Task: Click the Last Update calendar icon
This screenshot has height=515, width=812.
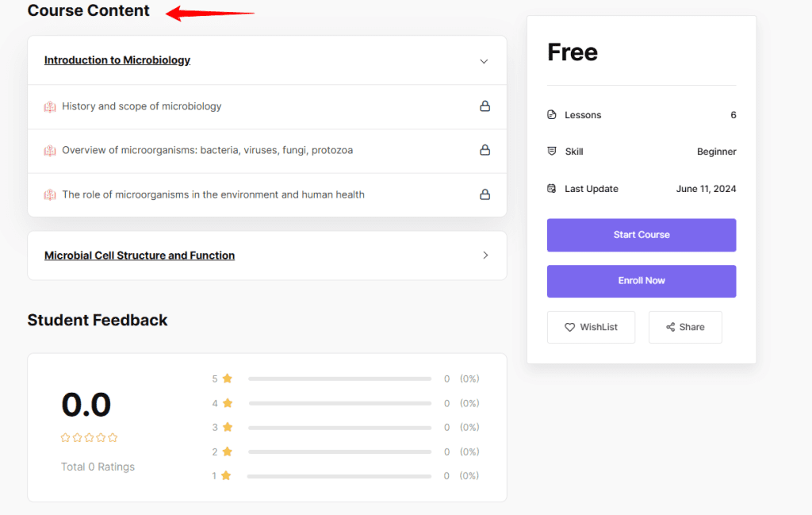Action: [x=552, y=189]
